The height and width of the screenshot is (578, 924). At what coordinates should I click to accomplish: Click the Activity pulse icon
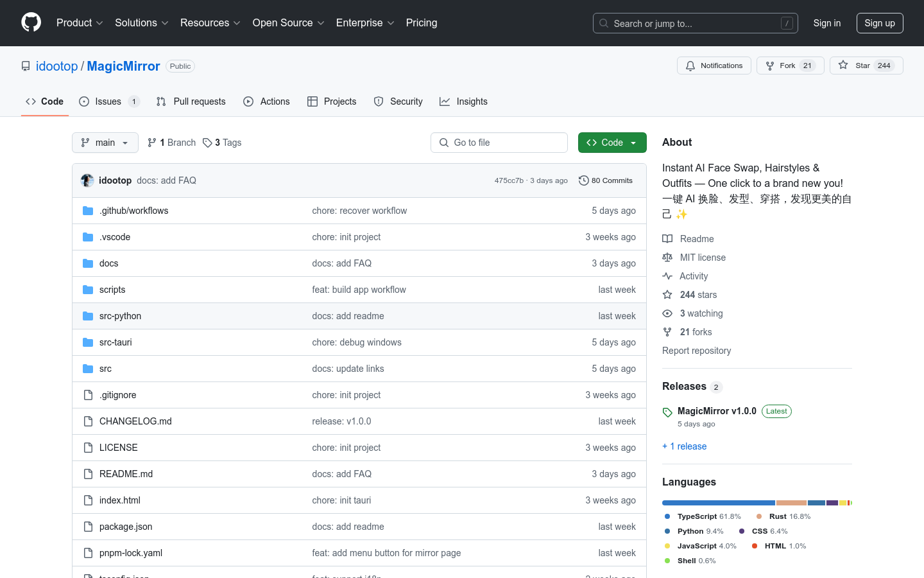(667, 276)
